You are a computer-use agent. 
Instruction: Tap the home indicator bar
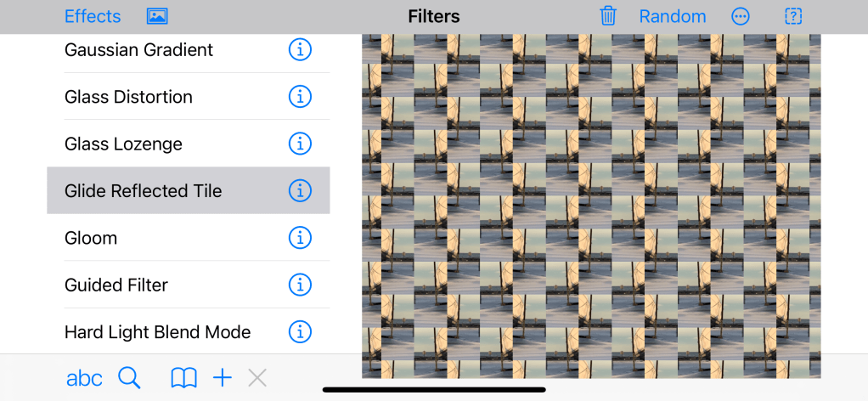(x=434, y=390)
